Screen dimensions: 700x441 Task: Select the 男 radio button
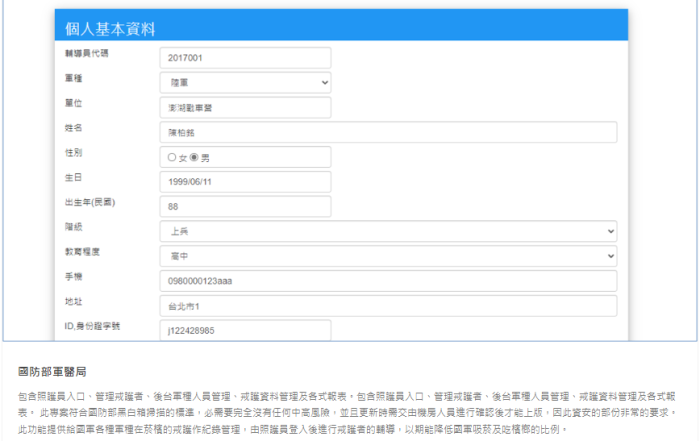pos(194,157)
